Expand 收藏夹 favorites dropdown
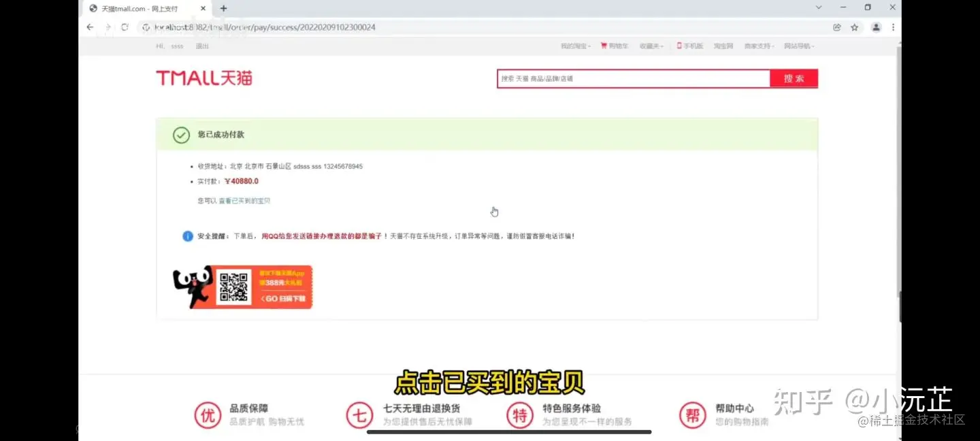Image resolution: width=980 pixels, height=441 pixels. 653,46
